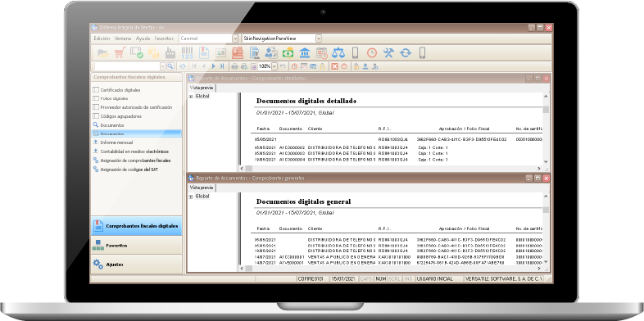Select the balance scales icon
The width and height of the screenshot is (644, 321).
point(338,52)
